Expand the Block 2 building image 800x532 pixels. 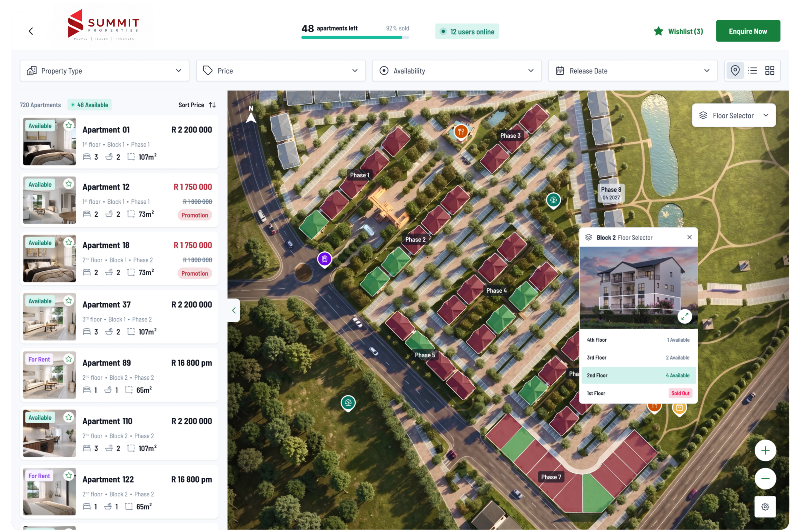pyautogui.click(x=685, y=316)
